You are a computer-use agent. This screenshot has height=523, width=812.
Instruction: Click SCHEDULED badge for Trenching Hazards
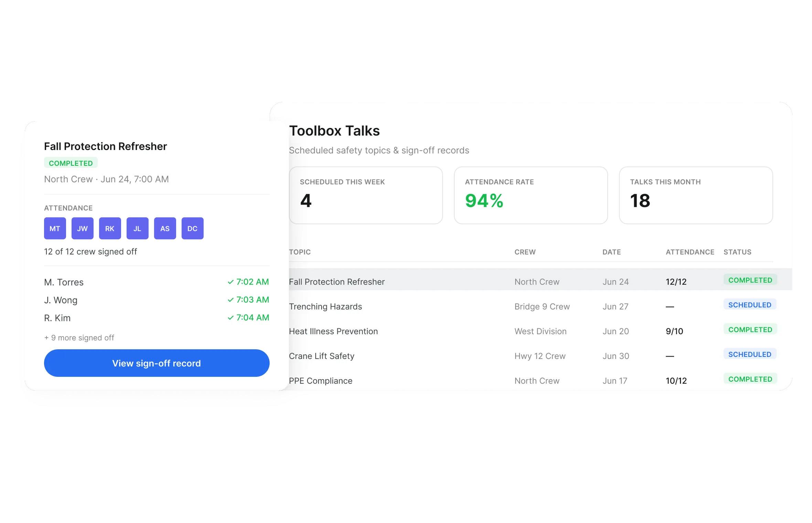click(750, 305)
